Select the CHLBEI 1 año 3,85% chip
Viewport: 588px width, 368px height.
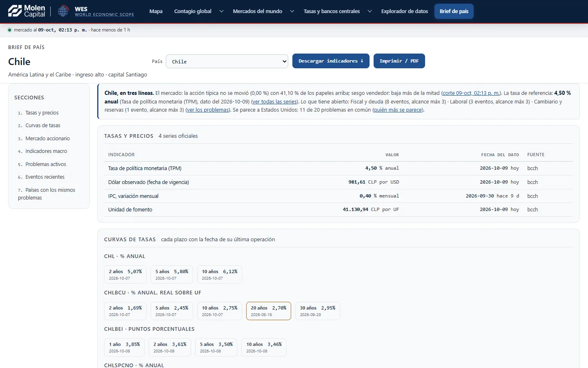(x=124, y=347)
